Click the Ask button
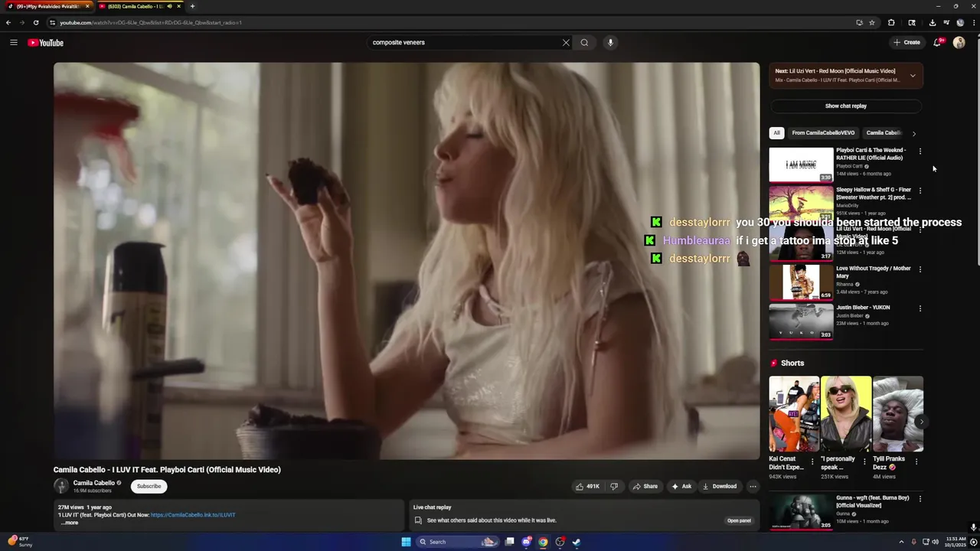The height and width of the screenshot is (551, 980). (x=681, y=486)
